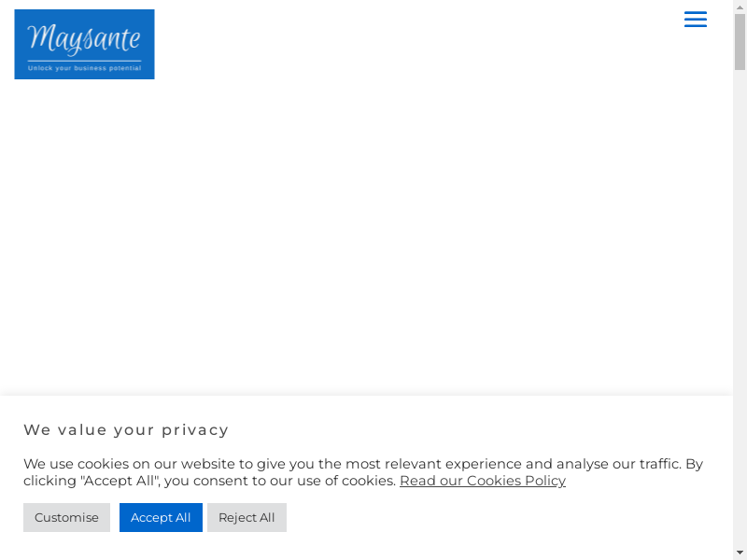The width and height of the screenshot is (747, 560).
Task: Click the cookie consent description paragraph
Action: tap(364, 472)
